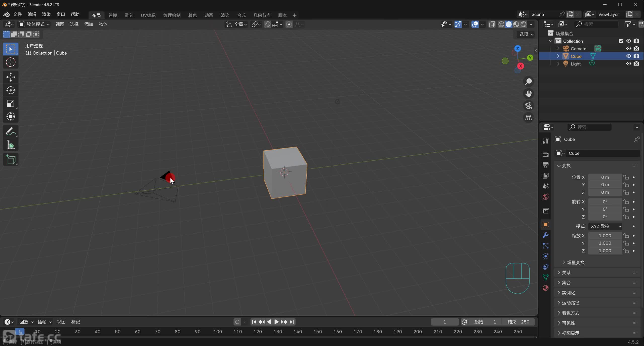Select the Scale tool
This screenshot has height=346, width=644.
pos(11,103)
